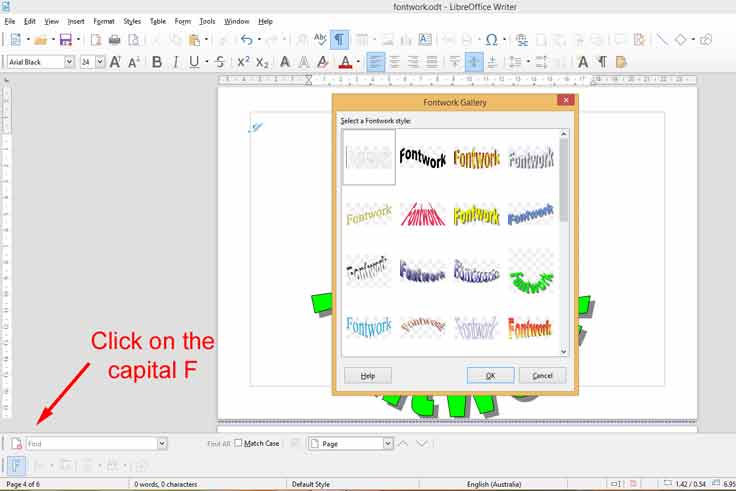736x491 pixels.
Task: Click the Find text input field
Action: click(92, 444)
